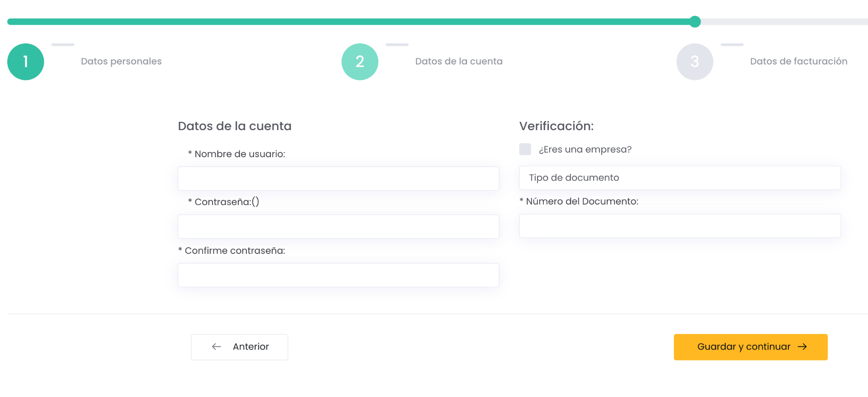Click the step 1 circle icon
Viewport: 868px width, 397px height.
coord(26,62)
